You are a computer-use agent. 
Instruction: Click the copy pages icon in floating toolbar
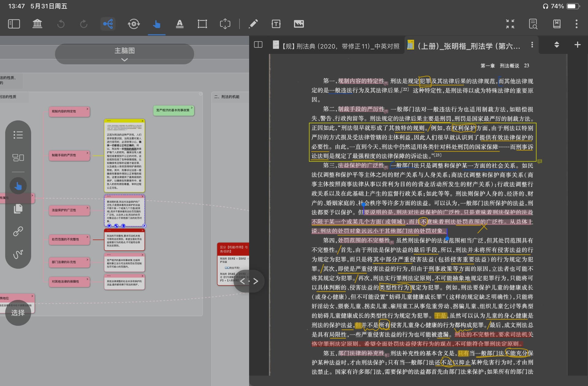pyautogui.click(x=18, y=208)
